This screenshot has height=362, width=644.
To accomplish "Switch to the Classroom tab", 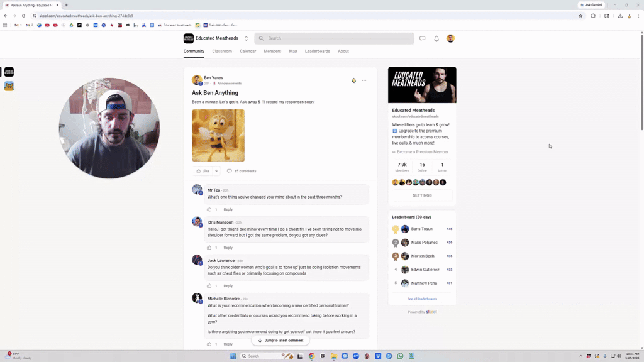I will pos(222,51).
